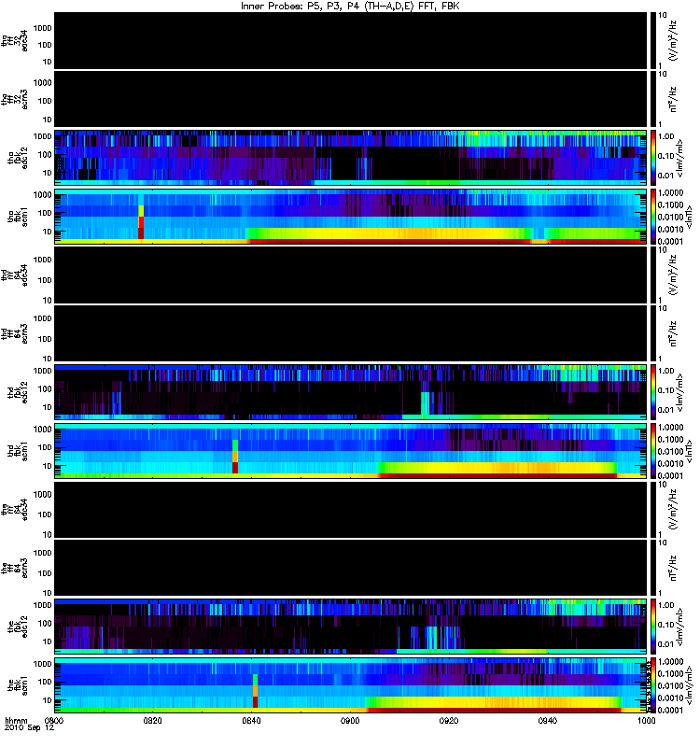The height and width of the screenshot is (747, 700).
Task: Click the blank the fff 64 scm3 spectrogram panel
Action: [350, 568]
